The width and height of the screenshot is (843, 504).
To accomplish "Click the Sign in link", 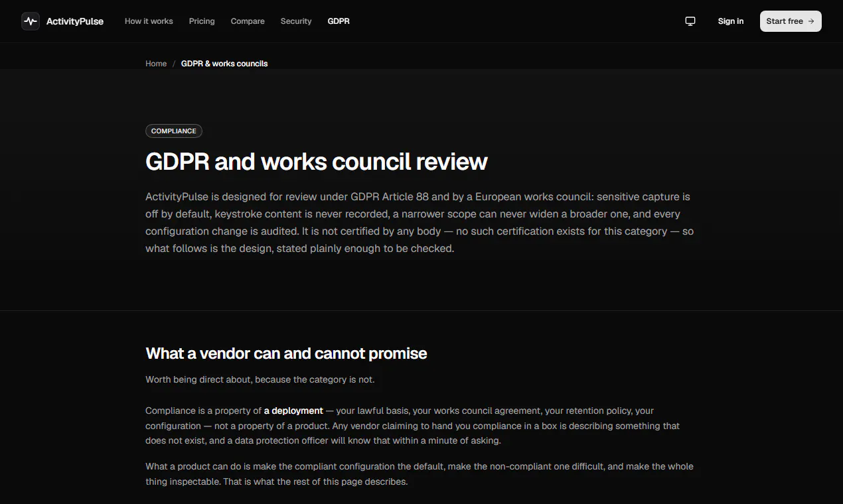I will 731,21.
